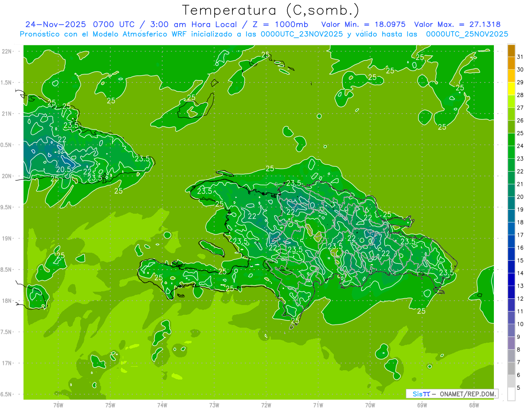The image size is (532, 411).
Task: Click the "0000UTC_25NOV2025" valid-until time
Action: point(467,34)
